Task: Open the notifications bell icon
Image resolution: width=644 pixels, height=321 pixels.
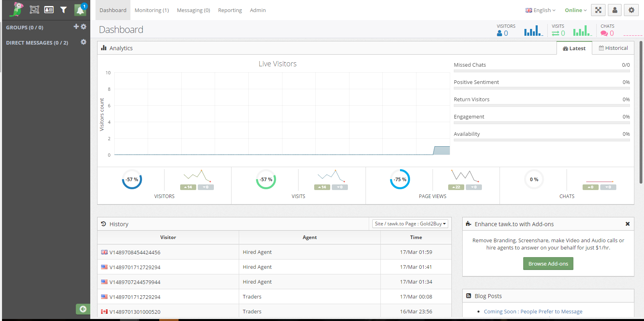Action: pos(80,10)
